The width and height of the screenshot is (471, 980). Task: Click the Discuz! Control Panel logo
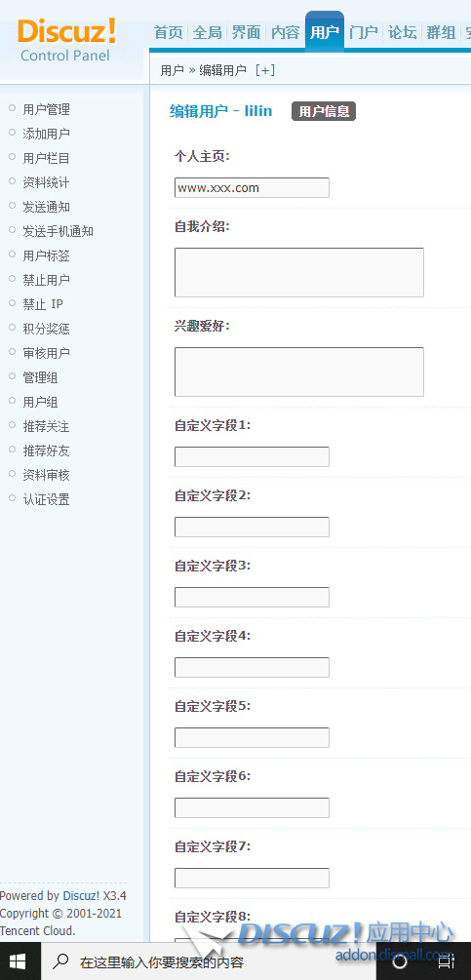pyautogui.click(x=67, y=40)
